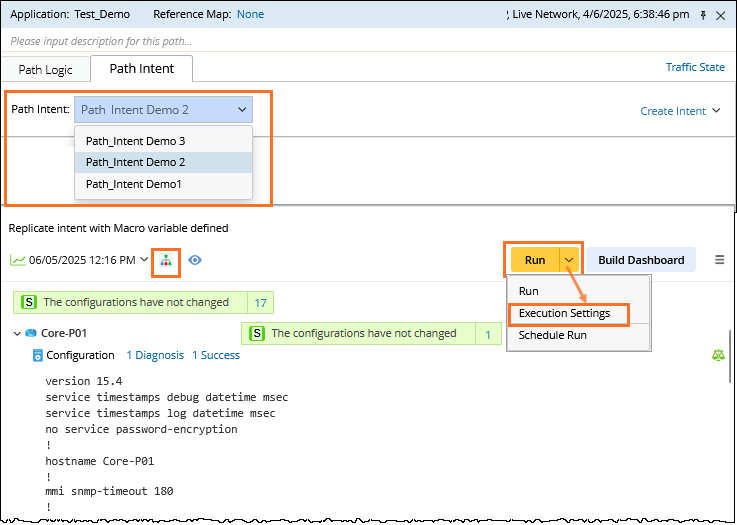
Task: Choose Path_Intent Demo 2 from list
Action: pos(163,162)
